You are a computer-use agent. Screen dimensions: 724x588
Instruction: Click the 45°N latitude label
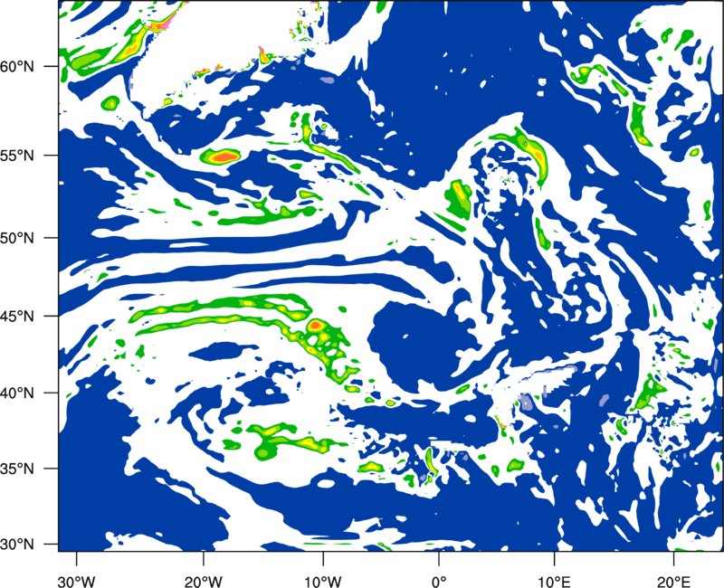[x=17, y=317]
